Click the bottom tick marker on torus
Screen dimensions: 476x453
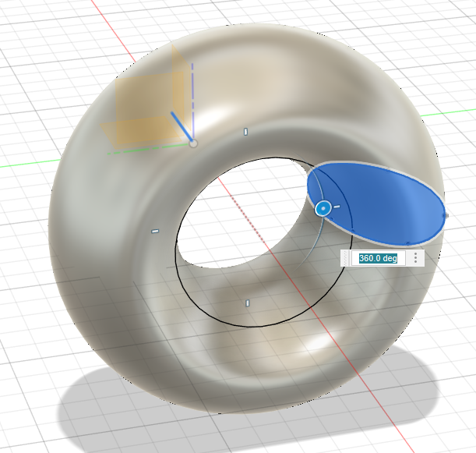point(247,303)
